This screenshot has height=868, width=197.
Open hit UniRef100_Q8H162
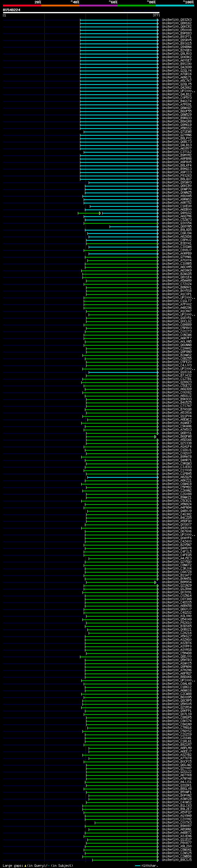tap(177, 23)
